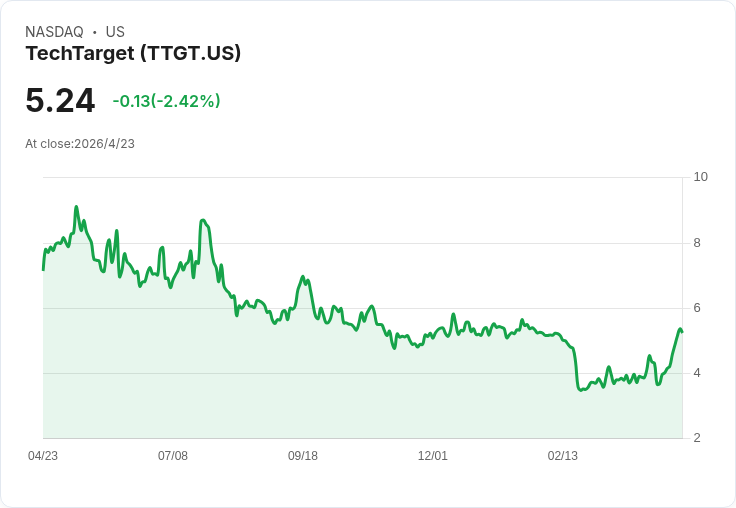Click the price spike near 09/18
The width and height of the screenshot is (736, 508).
(x=303, y=277)
